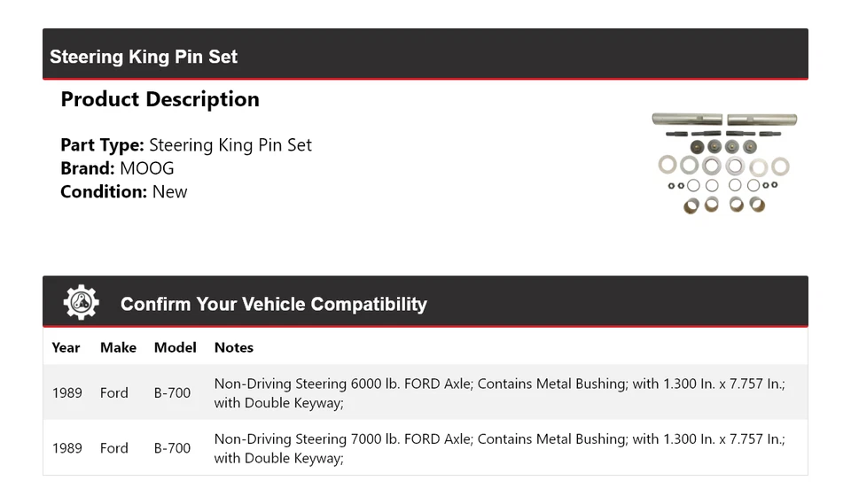Screen dimensions: 851x504
Task: Select the 1989 year in second row
Action: pos(66,448)
